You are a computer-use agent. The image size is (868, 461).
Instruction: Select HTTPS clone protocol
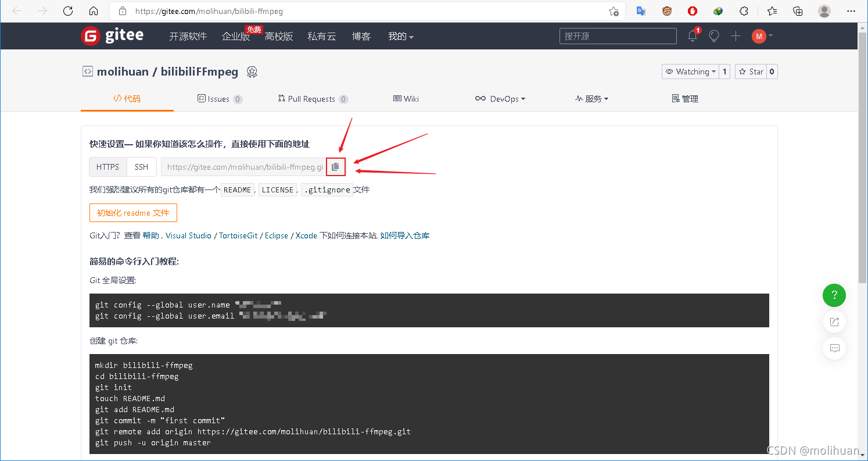[x=108, y=167]
